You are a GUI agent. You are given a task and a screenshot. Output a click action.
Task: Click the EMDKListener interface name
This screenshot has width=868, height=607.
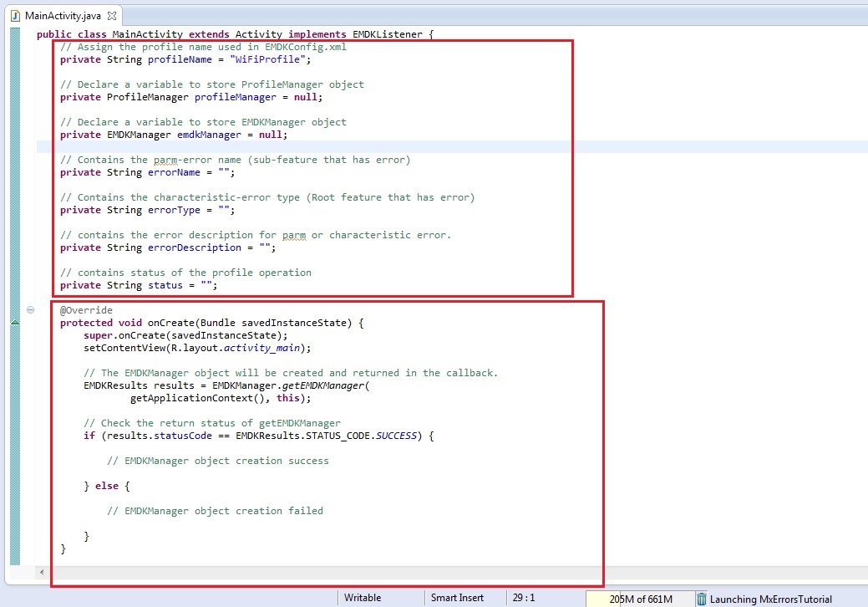[x=388, y=34]
